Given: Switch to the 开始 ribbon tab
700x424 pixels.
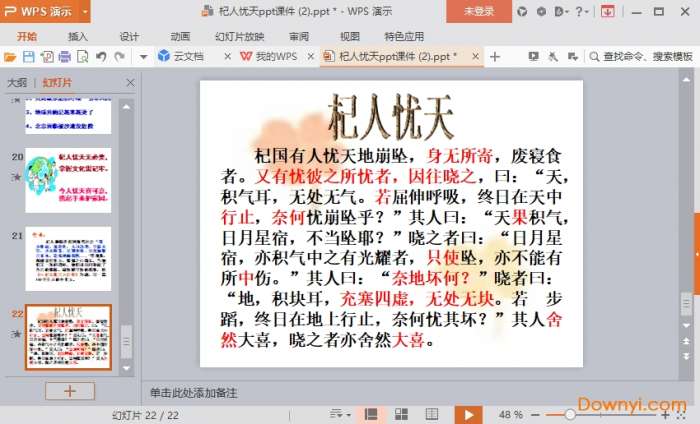Looking at the screenshot, I should tap(27, 37).
